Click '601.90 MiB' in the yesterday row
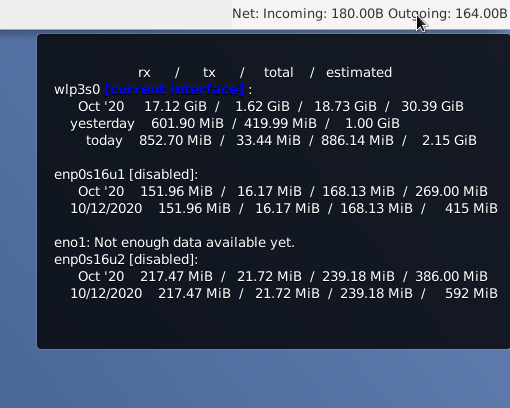 [x=187, y=124]
